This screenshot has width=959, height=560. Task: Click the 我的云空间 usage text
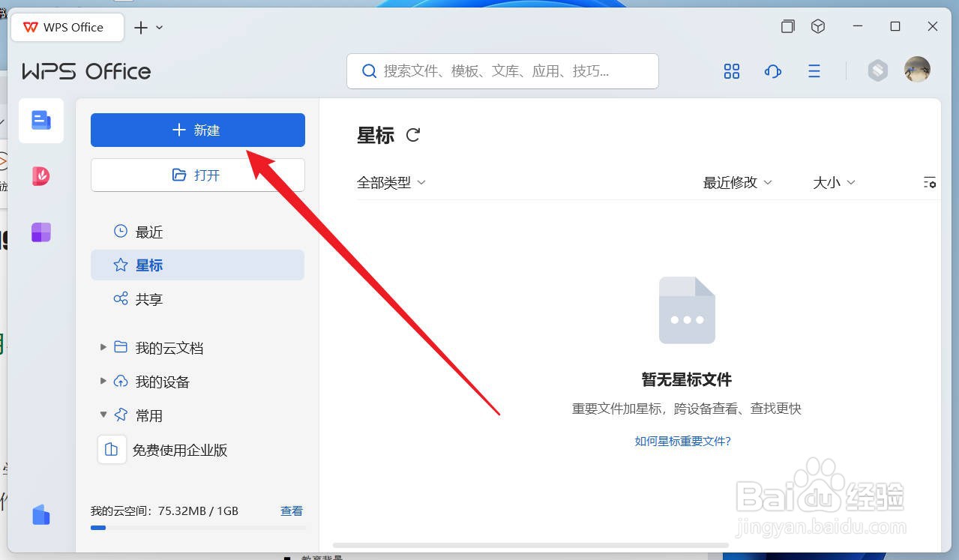pyautogui.click(x=164, y=511)
